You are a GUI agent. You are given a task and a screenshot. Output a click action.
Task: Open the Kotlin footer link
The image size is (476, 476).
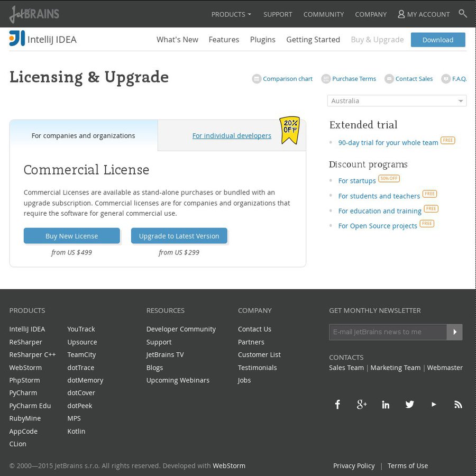pos(76,432)
